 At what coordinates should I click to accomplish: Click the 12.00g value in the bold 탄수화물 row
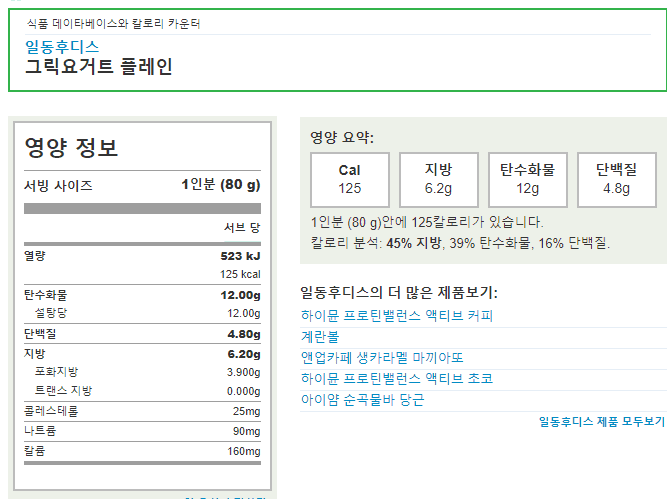coord(240,295)
